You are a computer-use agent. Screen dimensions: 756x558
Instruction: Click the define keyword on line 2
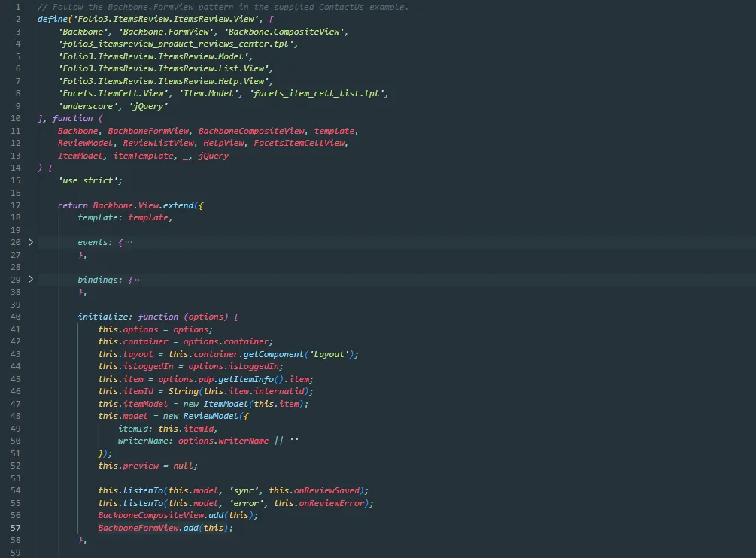tap(53, 19)
